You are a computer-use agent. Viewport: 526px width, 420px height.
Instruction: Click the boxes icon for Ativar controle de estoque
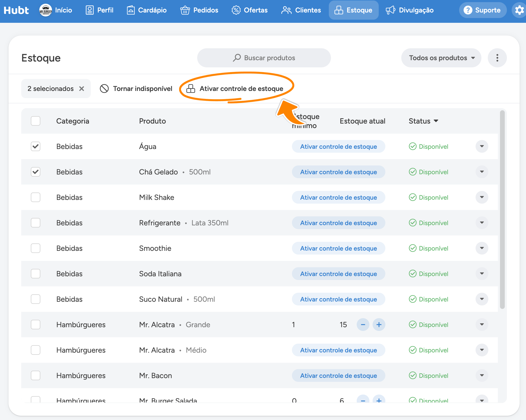coord(191,89)
